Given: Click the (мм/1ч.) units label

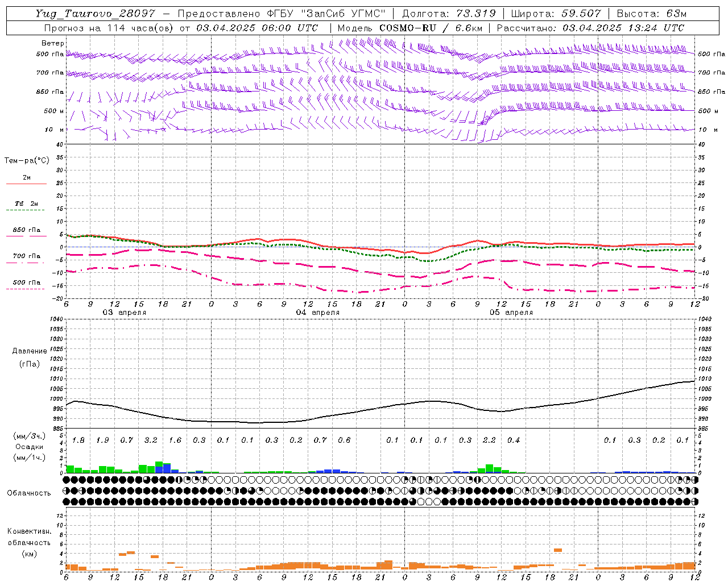Looking at the screenshot, I should pos(29,458).
